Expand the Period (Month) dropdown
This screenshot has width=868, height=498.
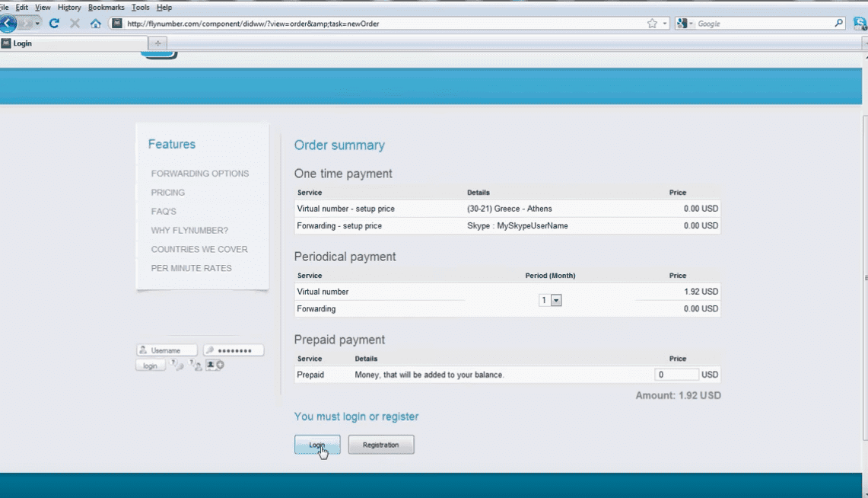556,301
